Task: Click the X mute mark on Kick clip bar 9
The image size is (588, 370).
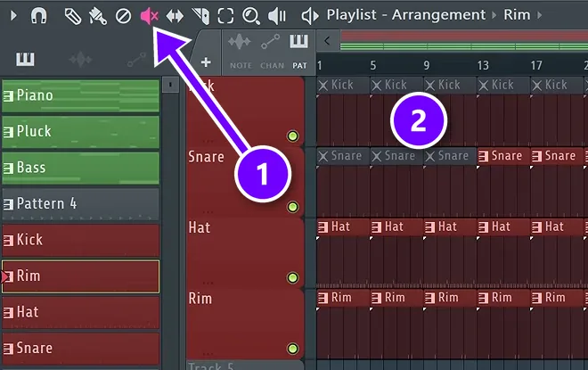Action: click(x=430, y=86)
